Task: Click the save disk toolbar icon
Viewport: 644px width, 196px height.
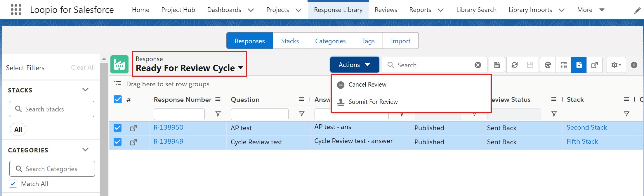Action: click(530, 65)
